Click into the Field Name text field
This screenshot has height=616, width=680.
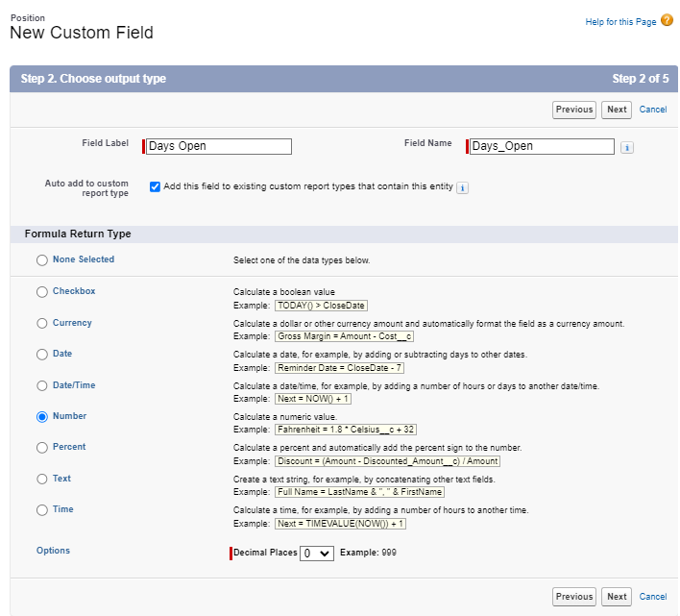(542, 146)
